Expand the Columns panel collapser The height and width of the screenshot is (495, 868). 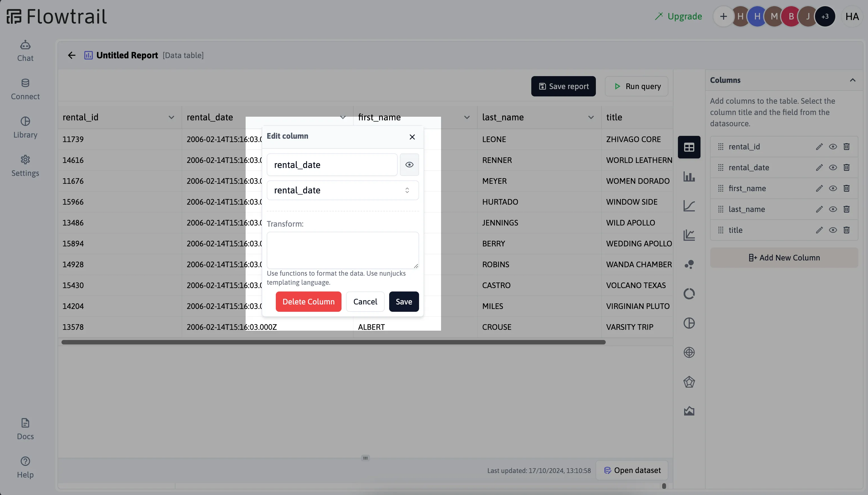852,79
